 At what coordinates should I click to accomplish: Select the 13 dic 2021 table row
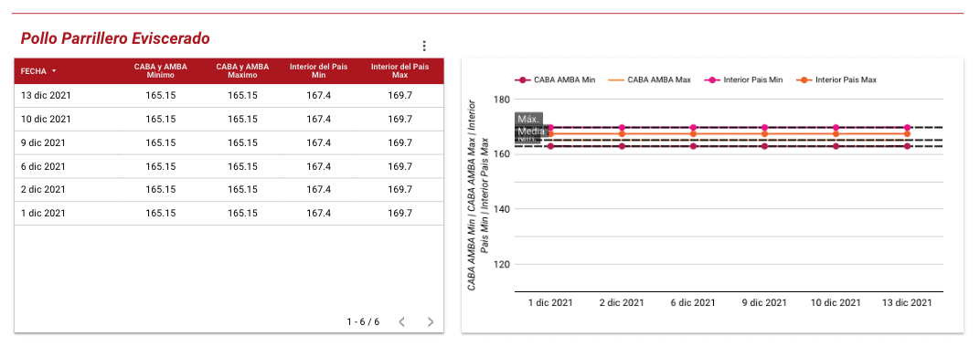[x=229, y=96]
